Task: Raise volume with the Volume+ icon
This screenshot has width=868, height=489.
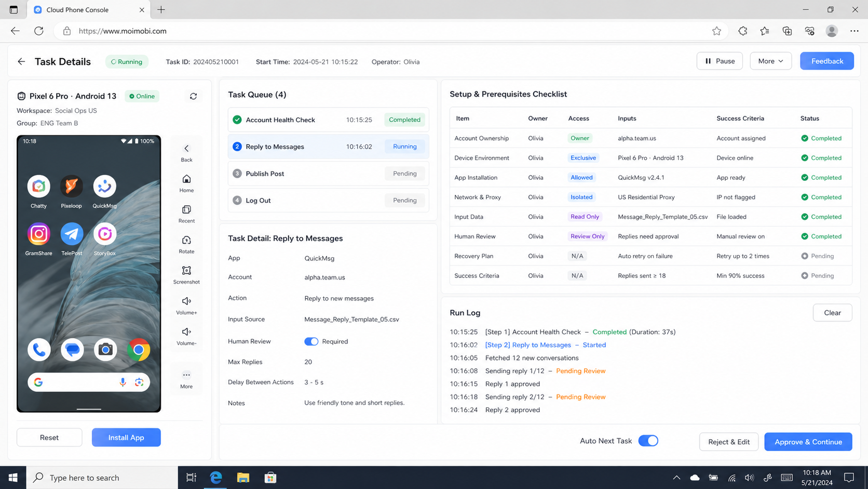Action: point(186,301)
